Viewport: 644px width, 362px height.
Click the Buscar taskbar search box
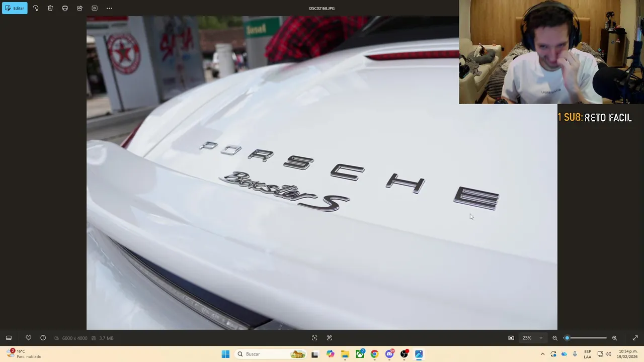point(271,354)
